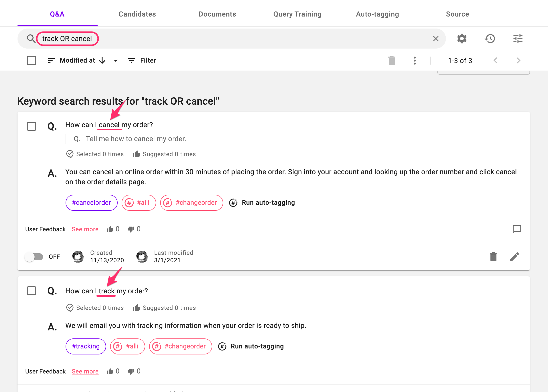Click the 'track OR cancel' search field

pyautogui.click(x=67, y=39)
